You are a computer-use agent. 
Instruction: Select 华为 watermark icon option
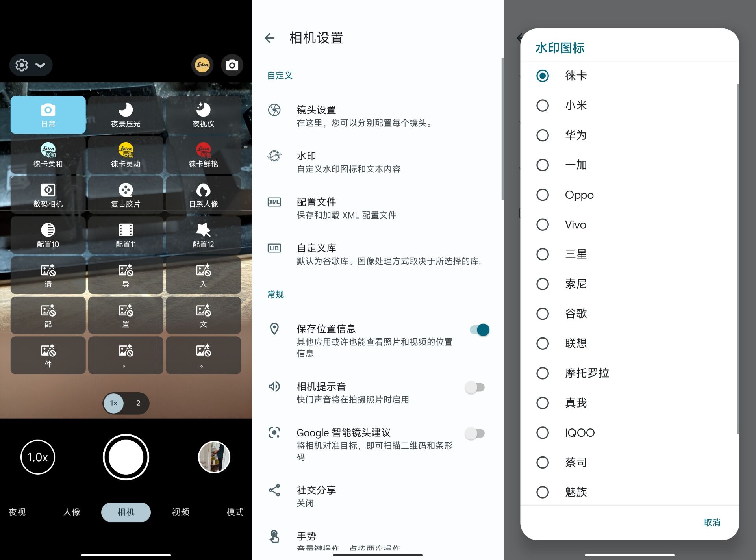tap(541, 134)
